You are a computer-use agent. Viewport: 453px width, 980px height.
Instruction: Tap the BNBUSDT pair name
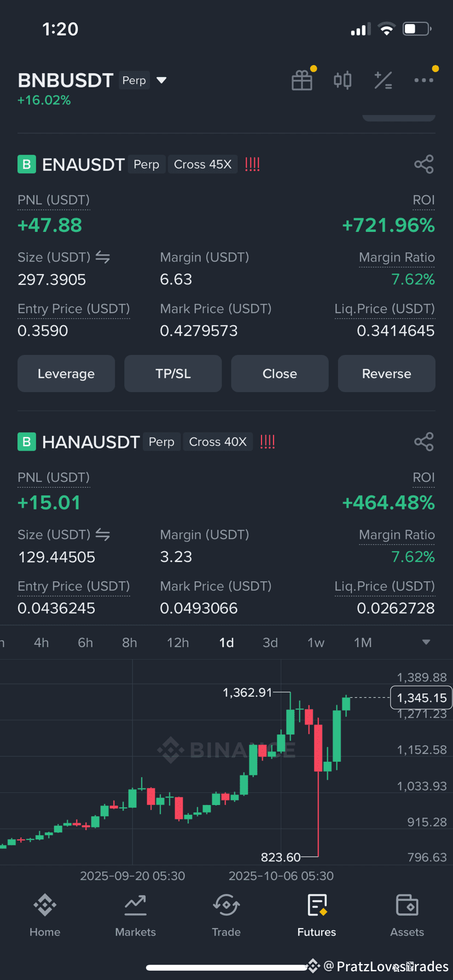click(66, 80)
